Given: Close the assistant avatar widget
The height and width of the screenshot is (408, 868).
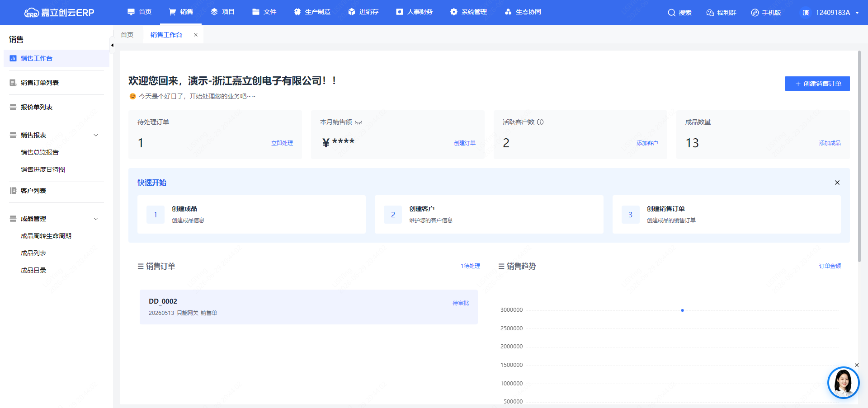Looking at the screenshot, I should click(857, 365).
